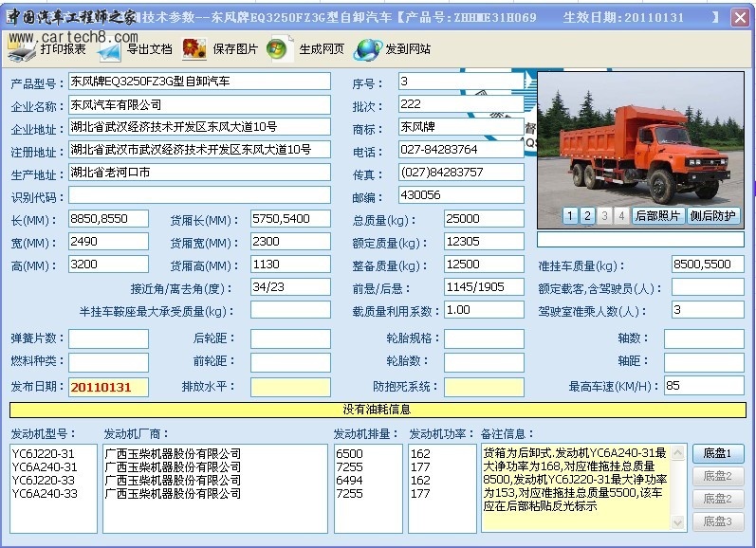The image size is (756, 548).
Task: Close the vehicle parameters window
Action: tap(740, 18)
